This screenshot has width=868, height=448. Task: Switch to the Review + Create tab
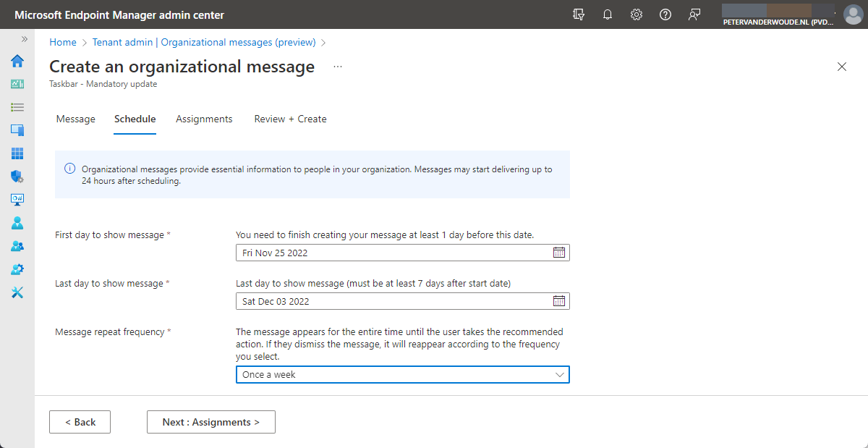click(290, 119)
